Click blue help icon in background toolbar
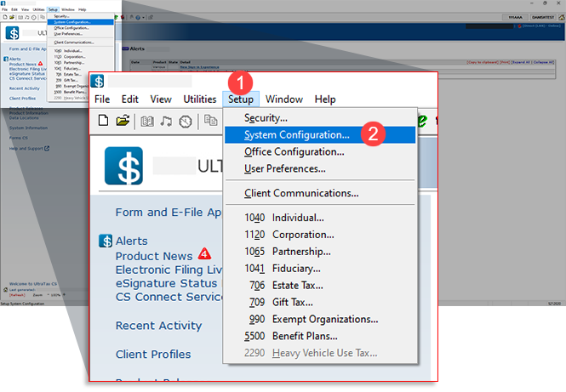The width and height of the screenshot is (566, 392). tap(138, 17)
